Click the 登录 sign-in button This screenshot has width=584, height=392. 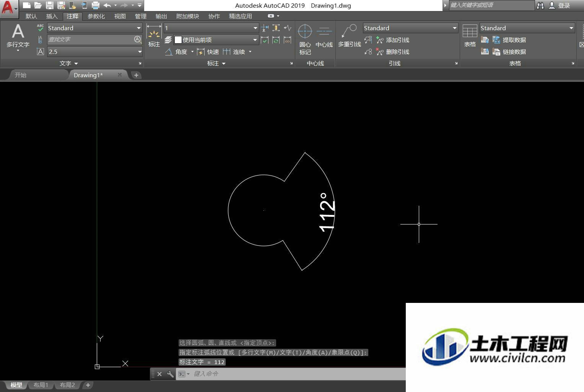point(560,5)
